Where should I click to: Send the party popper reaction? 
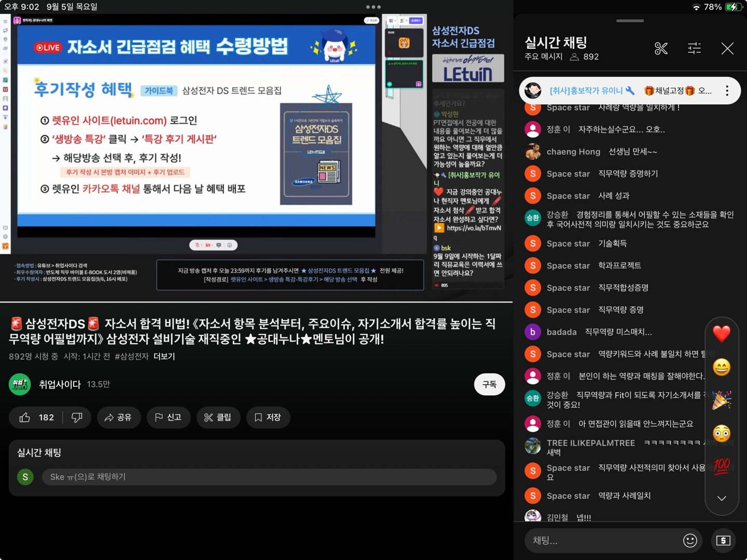(x=722, y=400)
